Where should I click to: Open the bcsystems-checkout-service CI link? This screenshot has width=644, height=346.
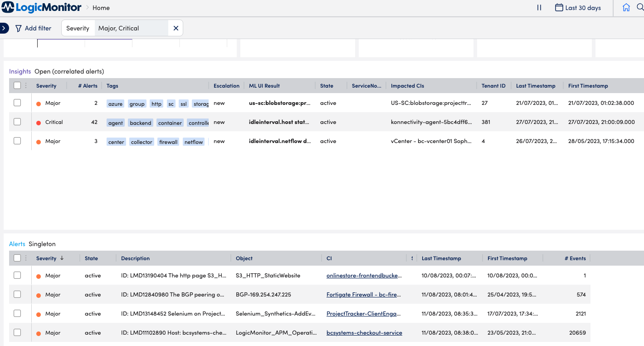(364, 333)
